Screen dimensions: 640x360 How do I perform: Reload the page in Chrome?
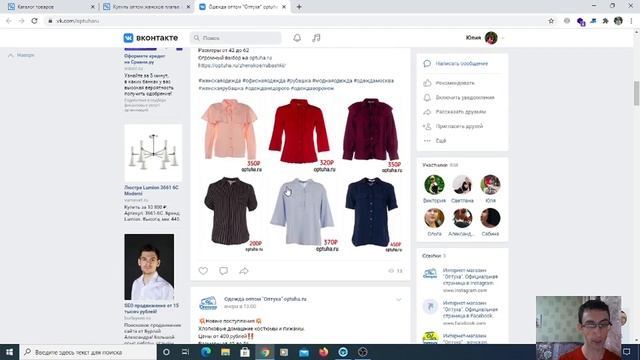point(35,21)
